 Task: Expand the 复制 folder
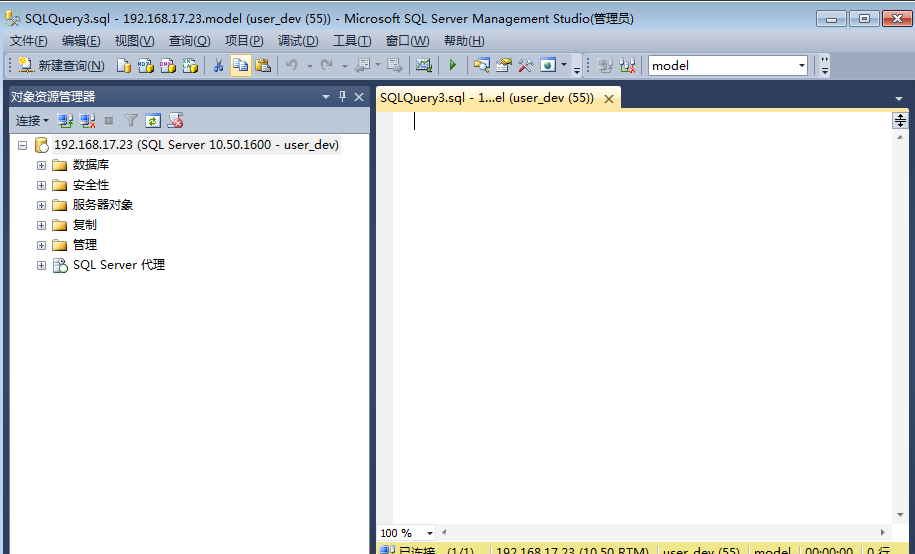(41, 225)
